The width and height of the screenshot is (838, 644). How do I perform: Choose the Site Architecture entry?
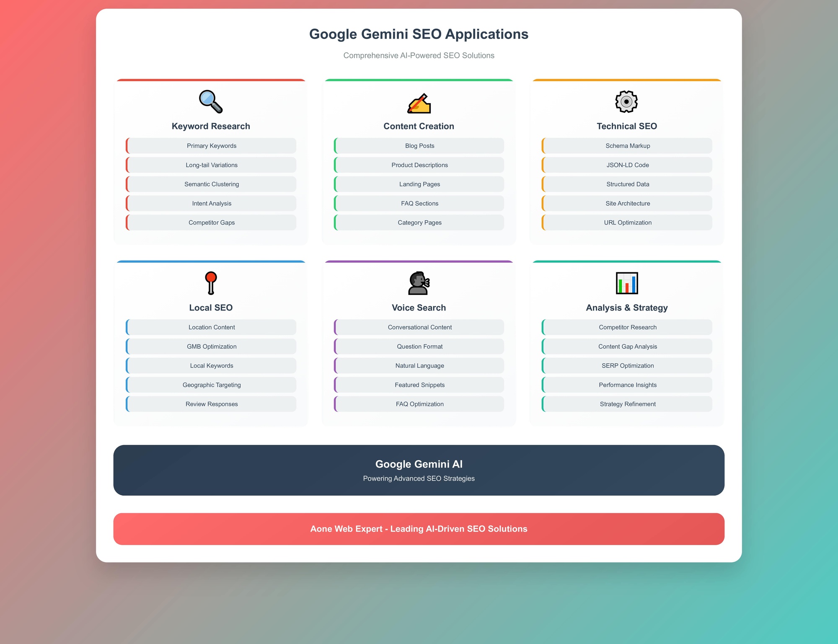[627, 204]
